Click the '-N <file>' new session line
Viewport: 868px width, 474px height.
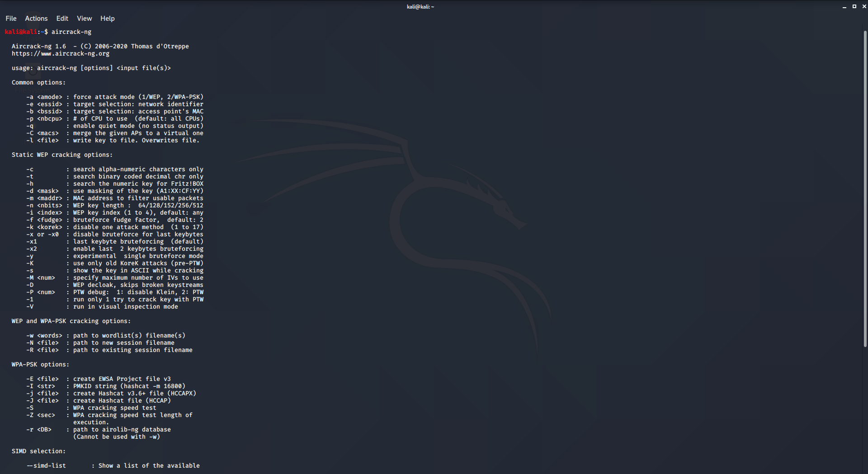point(100,343)
